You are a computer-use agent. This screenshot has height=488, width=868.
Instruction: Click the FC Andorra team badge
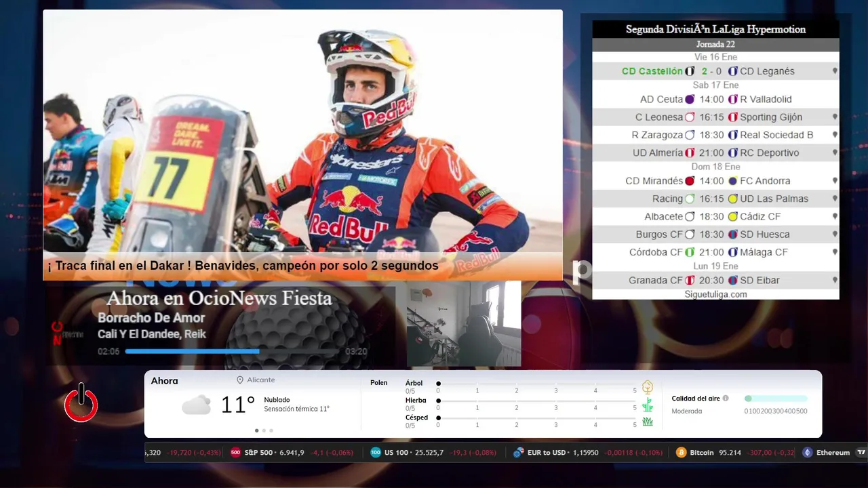pyautogui.click(x=733, y=181)
